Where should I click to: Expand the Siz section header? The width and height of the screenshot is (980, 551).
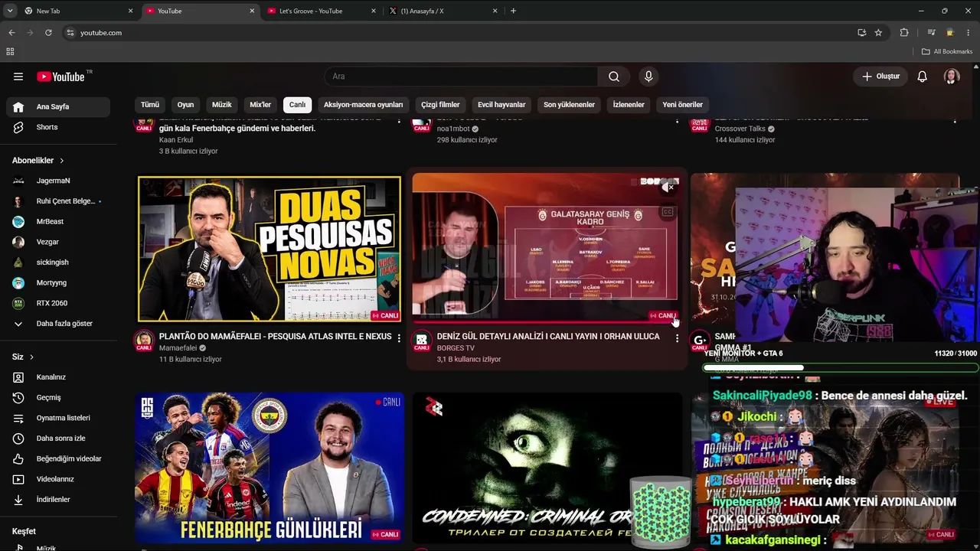23,357
